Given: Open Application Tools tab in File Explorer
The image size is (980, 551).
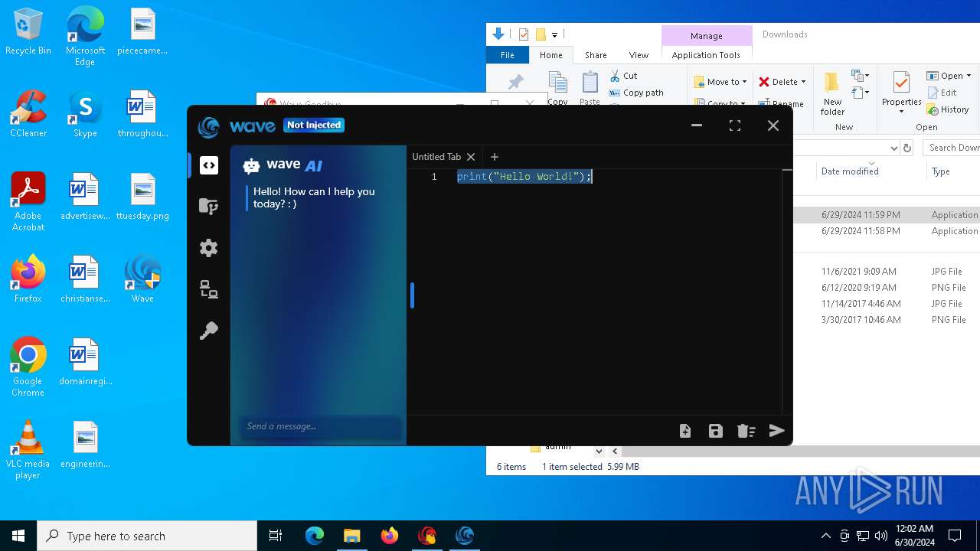Looking at the screenshot, I should coord(706,55).
